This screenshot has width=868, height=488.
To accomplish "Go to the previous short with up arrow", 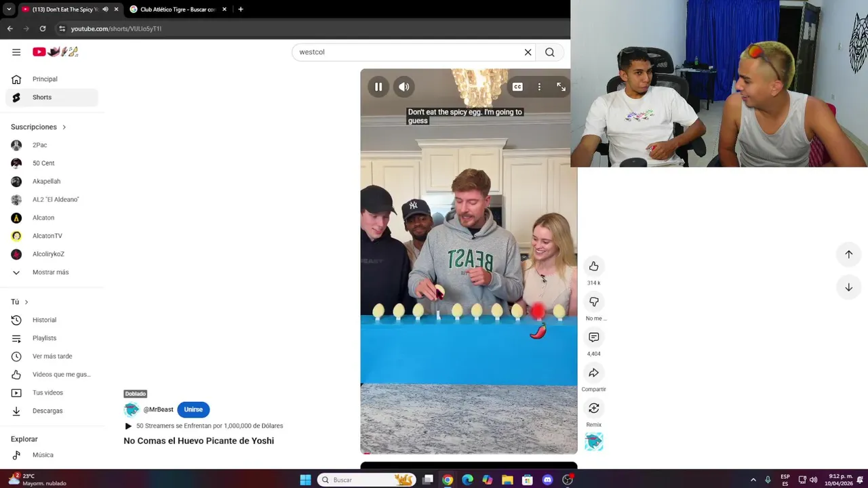I will point(848,254).
